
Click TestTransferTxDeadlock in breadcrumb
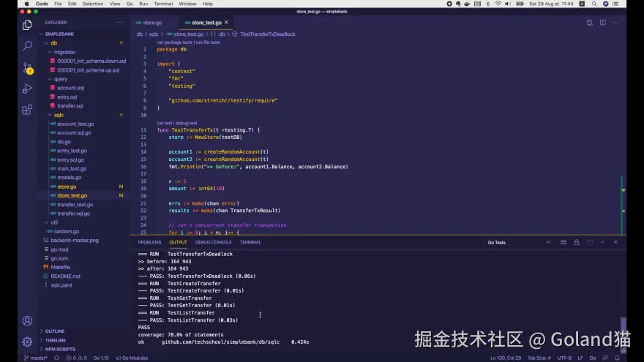pyautogui.click(x=268, y=34)
